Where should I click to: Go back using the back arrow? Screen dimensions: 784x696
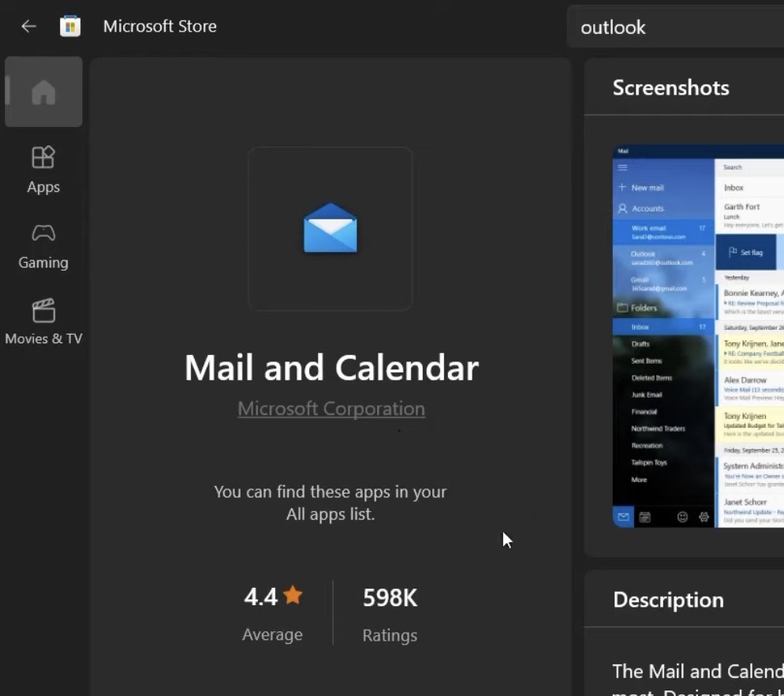(x=28, y=26)
